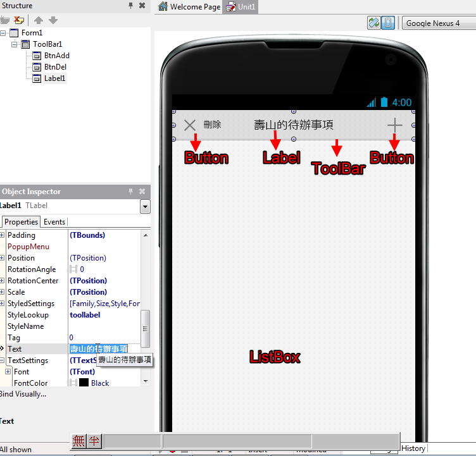Screen dimensions: 476x456
Task: Pin the Object Inspector panel
Action: (130, 191)
